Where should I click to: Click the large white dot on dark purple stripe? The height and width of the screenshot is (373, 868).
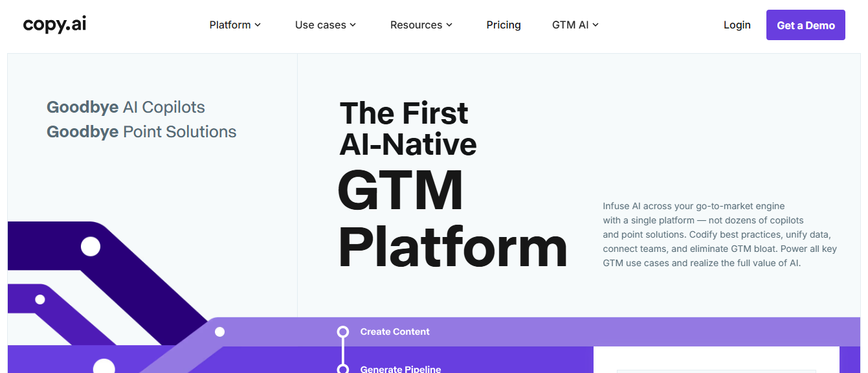click(91, 247)
